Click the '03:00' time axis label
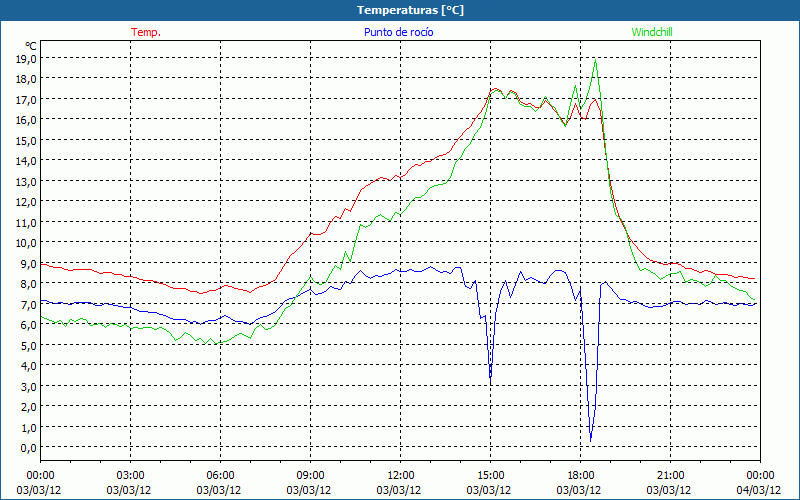The image size is (800, 500). coord(131,476)
